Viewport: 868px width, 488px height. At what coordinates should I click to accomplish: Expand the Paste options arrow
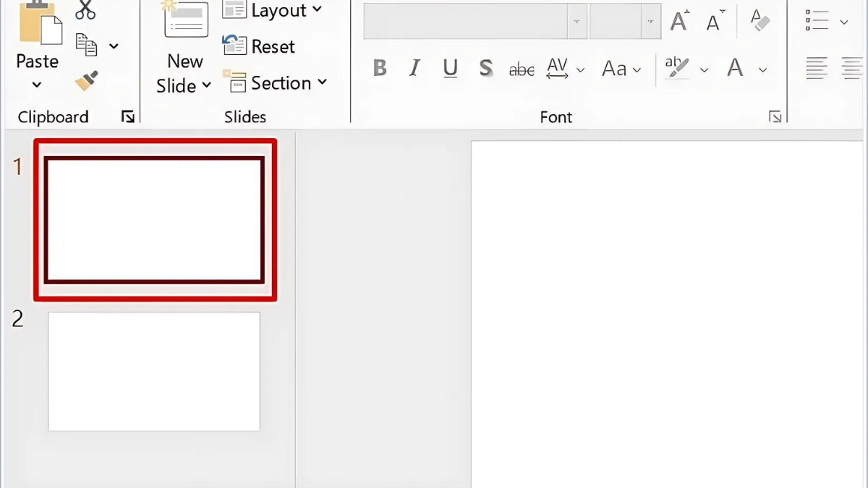click(37, 85)
